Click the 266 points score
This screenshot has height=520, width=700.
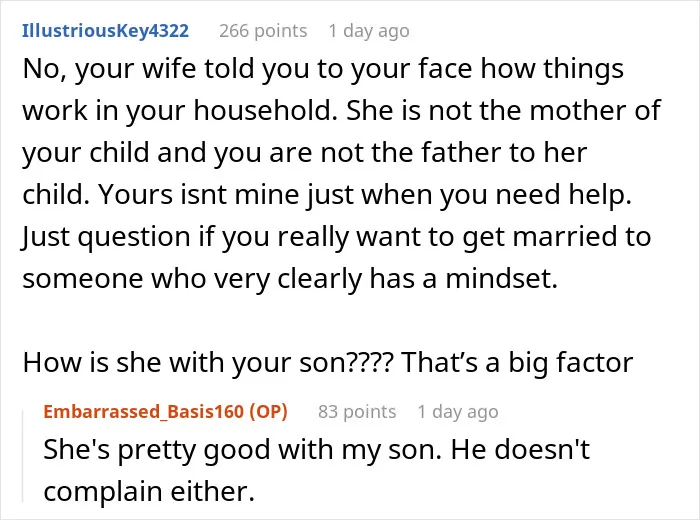[263, 31]
